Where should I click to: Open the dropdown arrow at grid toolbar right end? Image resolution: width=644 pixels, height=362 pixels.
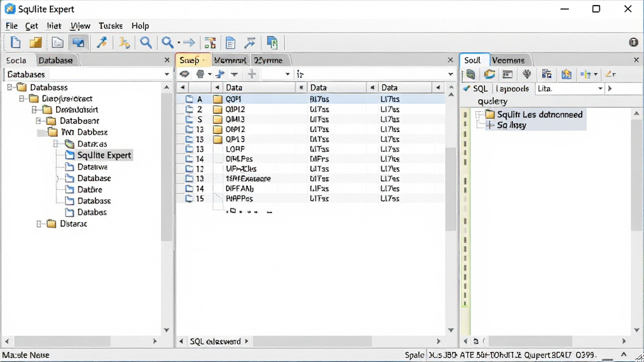pyautogui.click(x=450, y=74)
